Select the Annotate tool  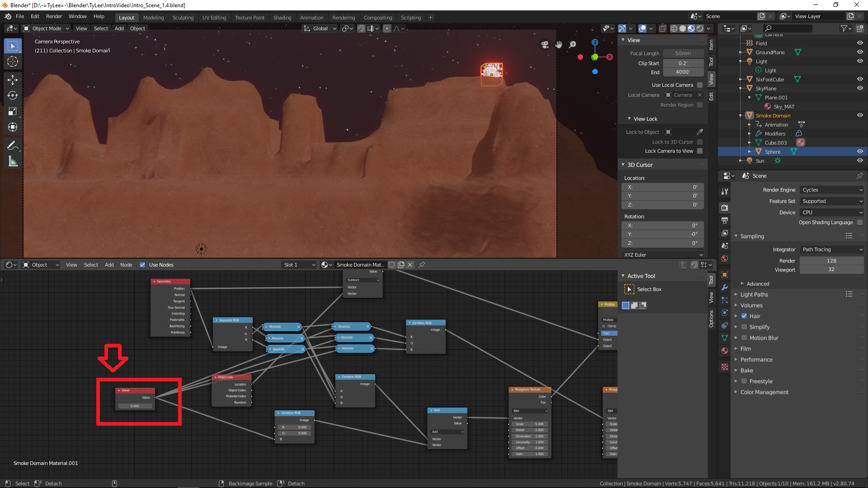pos(13,145)
